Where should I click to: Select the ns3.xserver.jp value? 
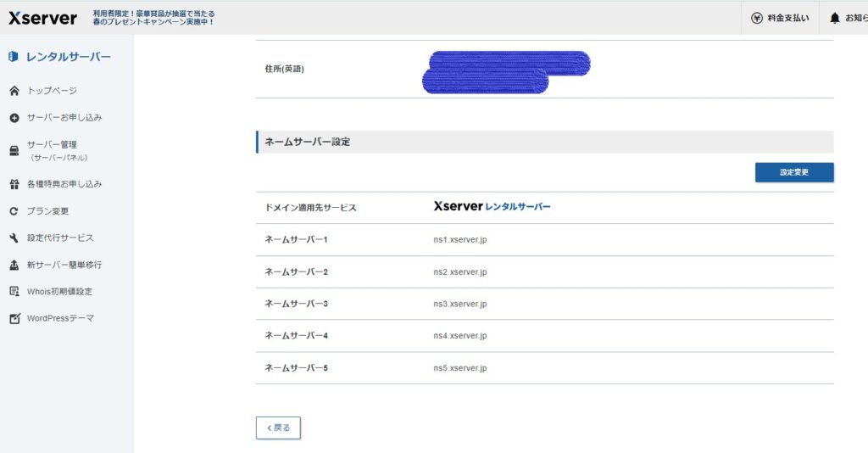point(460,304)
